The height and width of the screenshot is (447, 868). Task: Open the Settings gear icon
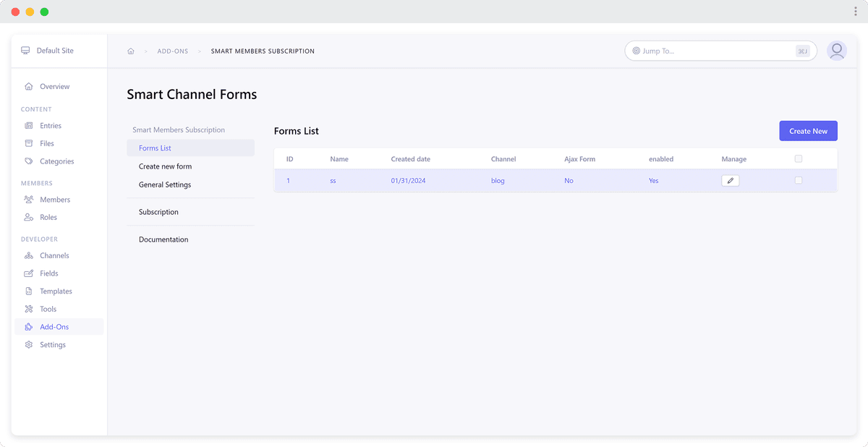[28, 344]
